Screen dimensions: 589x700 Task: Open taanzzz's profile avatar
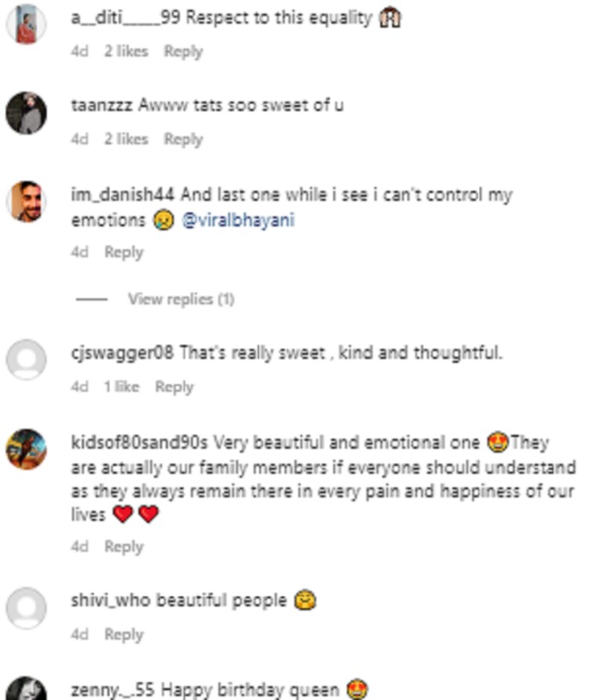click(x=27, y=112)
